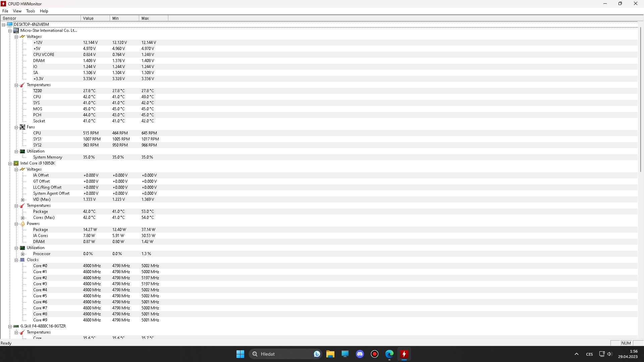Open Microsoft Edge from the taskbar
This screenshot has width=644, height=362.
tap(389, 354)
